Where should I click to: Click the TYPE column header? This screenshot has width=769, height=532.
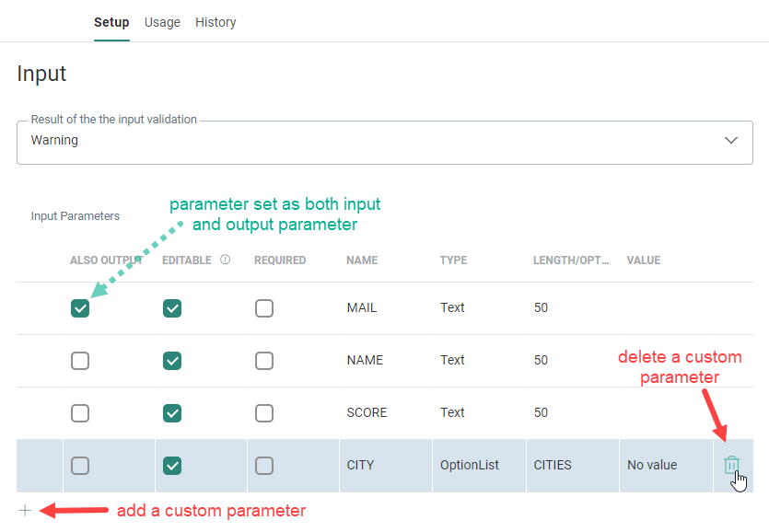453,260
